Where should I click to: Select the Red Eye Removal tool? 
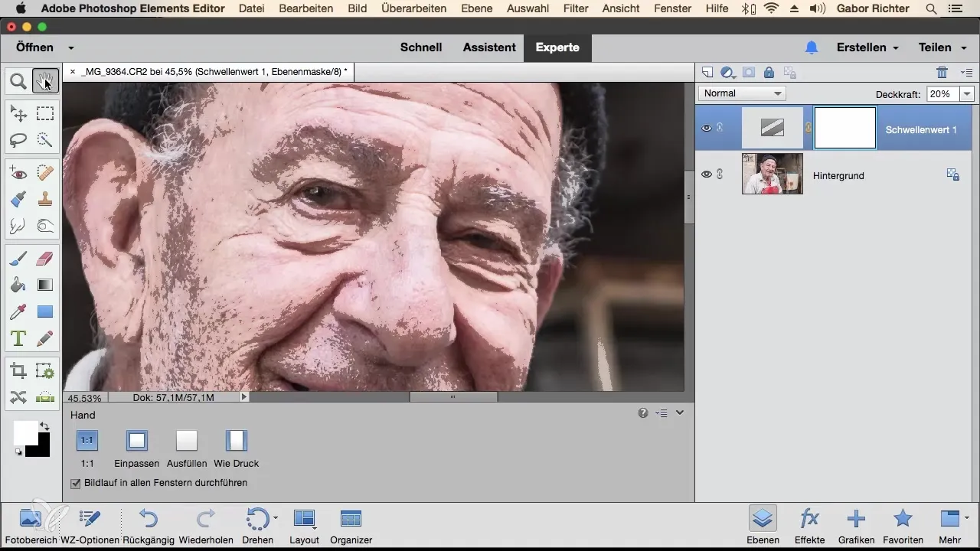point(18,174)
